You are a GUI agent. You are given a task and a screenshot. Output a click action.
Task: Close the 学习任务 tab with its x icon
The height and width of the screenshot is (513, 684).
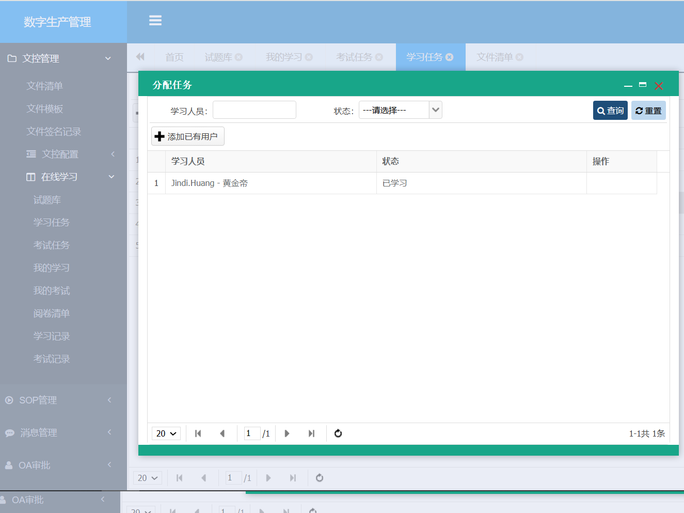pos(450,57)
